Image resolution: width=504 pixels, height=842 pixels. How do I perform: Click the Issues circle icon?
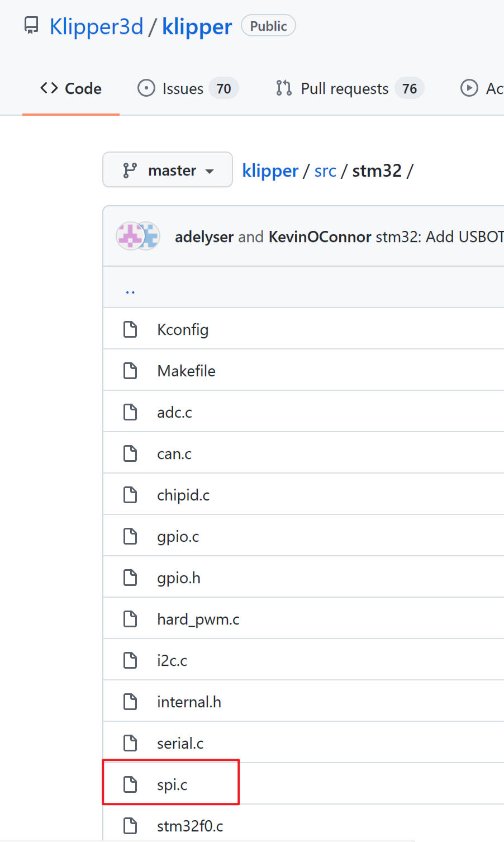coord(146,88)
